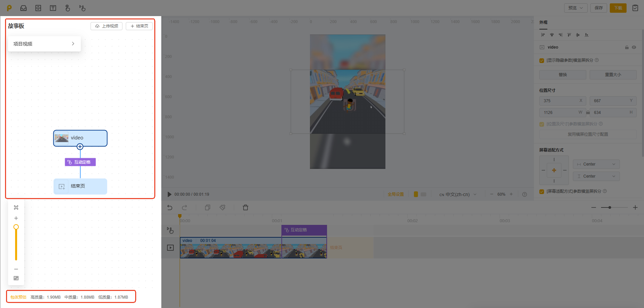
Task: Click the split clip tool icon
Action: point(222,207)
